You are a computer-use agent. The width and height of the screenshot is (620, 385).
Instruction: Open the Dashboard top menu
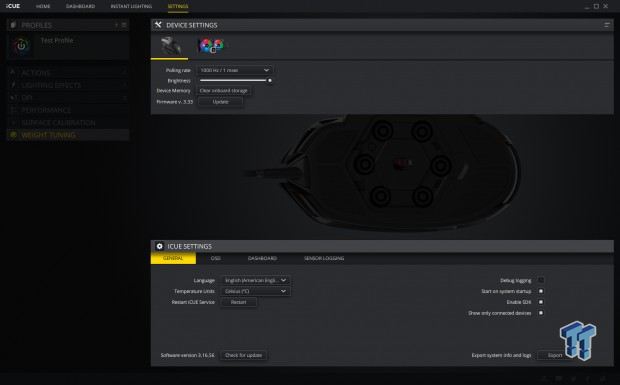coord(80,6)
